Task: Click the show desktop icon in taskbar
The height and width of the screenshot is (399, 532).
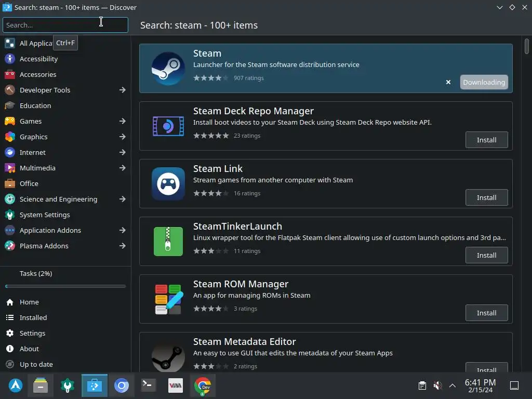Action: tap(514, 385)
